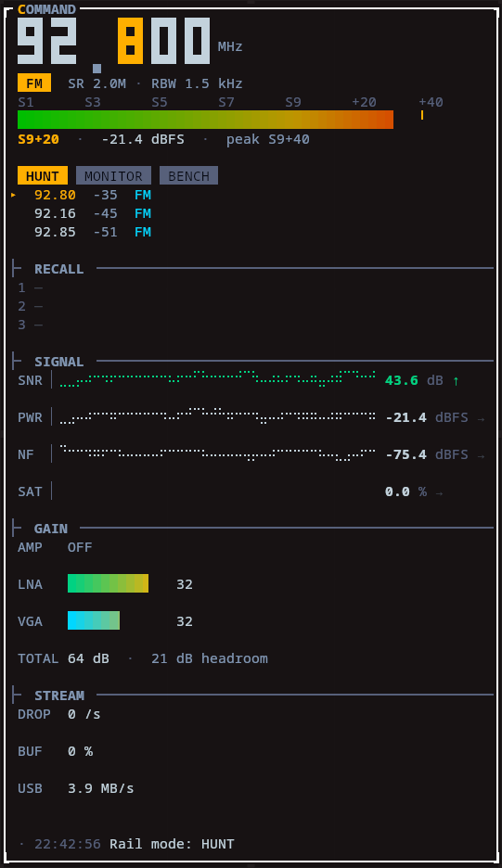Click the LNA gain value 32
This screenshot has width=502, height=868.
pos(185,584)
